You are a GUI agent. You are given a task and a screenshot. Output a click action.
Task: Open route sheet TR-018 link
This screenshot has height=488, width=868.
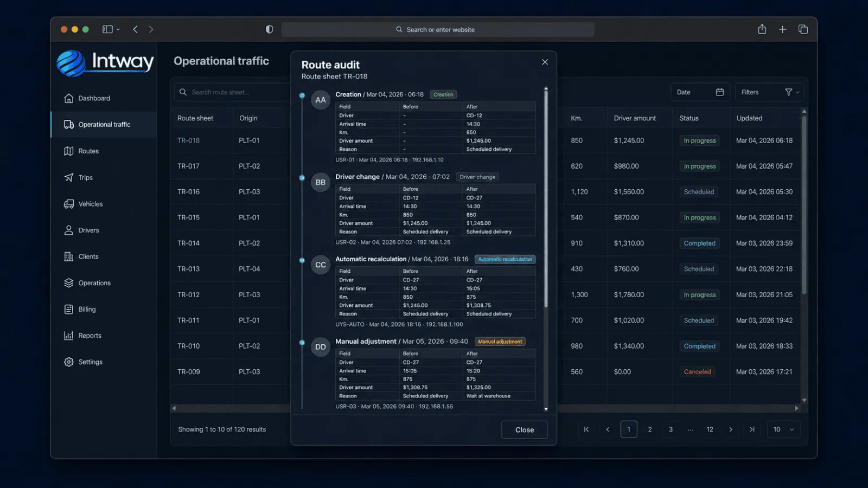point(188,140)
